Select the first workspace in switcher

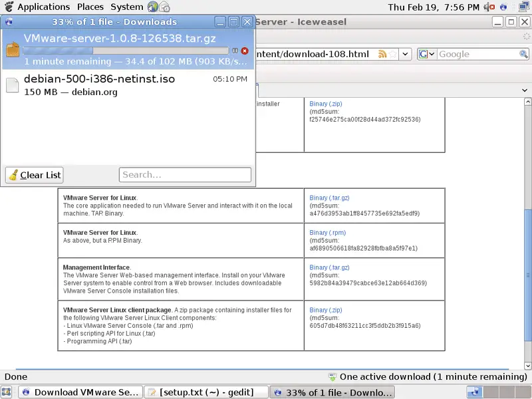point(475,392)
